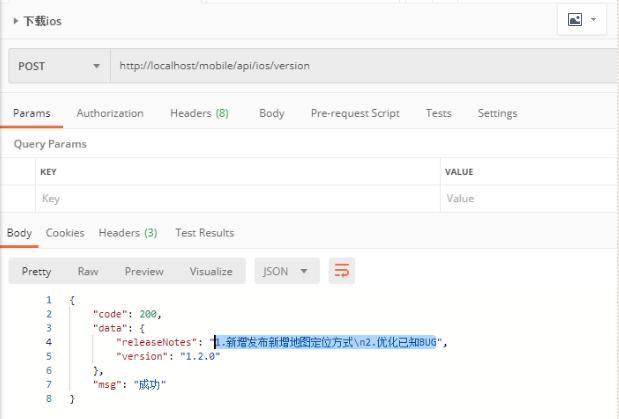Click the request URL field
This screenshot has height=419, width=619.
tap(364, 66)
